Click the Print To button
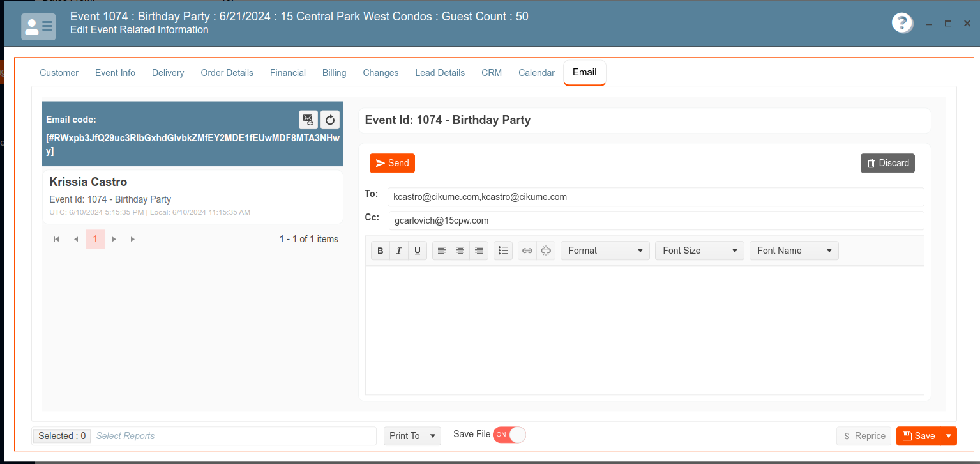Image resolution: width=980 pixels, height=464 pixels. click(x=405, y=436)
